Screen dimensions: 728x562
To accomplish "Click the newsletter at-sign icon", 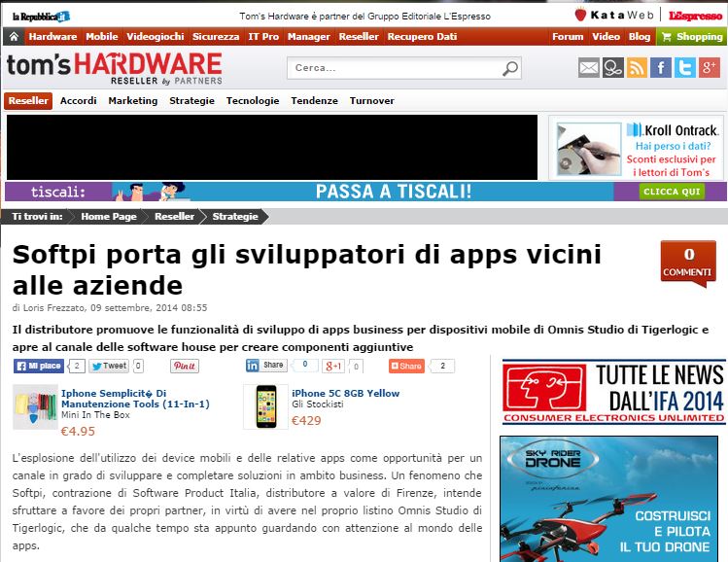I will (x=613, y=68).
